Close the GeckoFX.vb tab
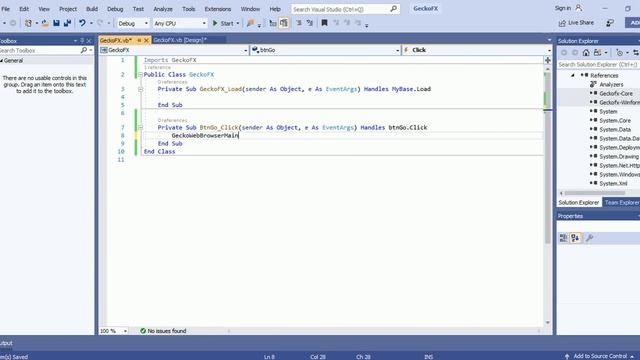This screenshot has height=360, width=640. [x=146, y=40]
